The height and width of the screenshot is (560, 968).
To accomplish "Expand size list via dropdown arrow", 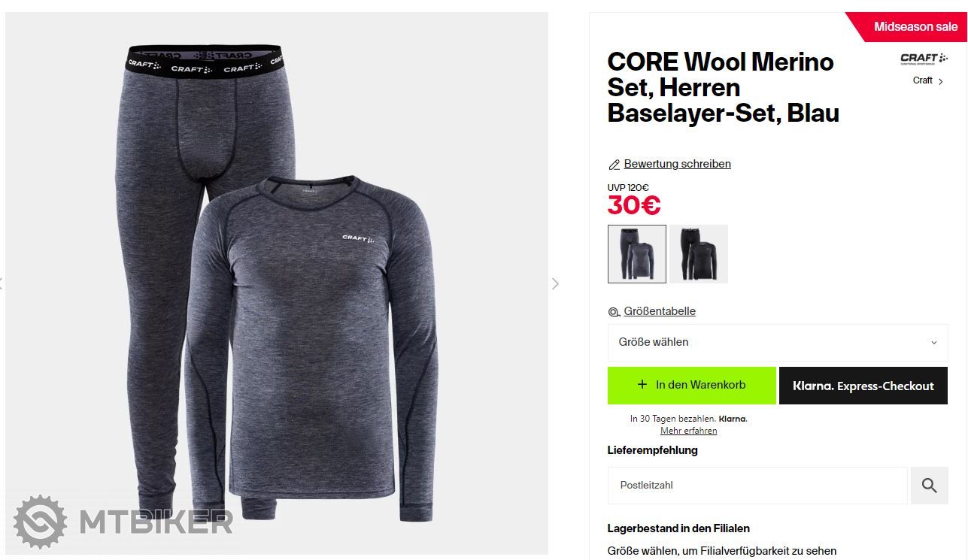I will tap(934, 343).
